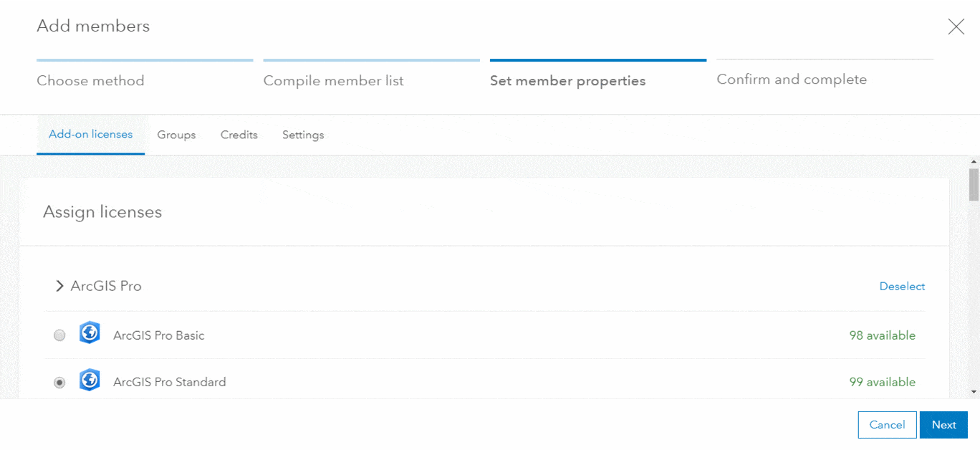Screen dimensions: 980x450
Task: Click the Set member properties step
Action: (x=568, y=80)
